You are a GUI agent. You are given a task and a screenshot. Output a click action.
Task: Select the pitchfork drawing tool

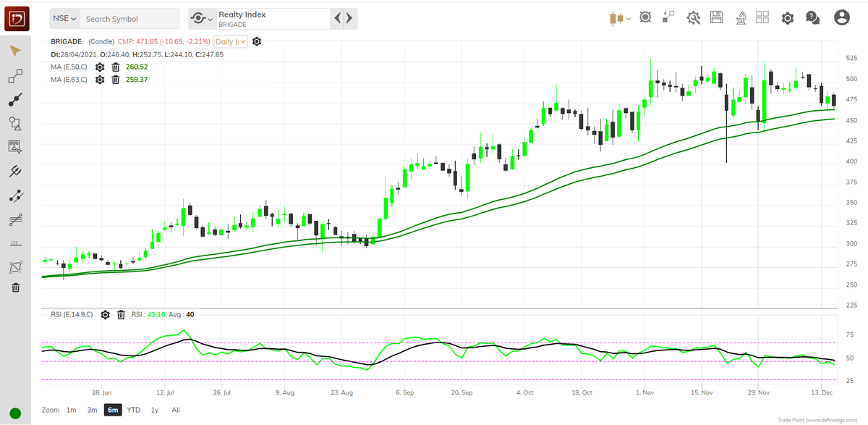coord(14,172)
